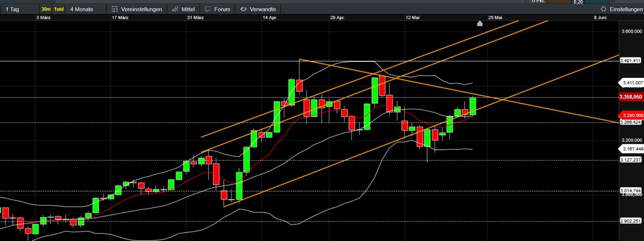644x241 pixels.
Task: Click the 3.411,007 upper band label
Action: tap(631, 83)
